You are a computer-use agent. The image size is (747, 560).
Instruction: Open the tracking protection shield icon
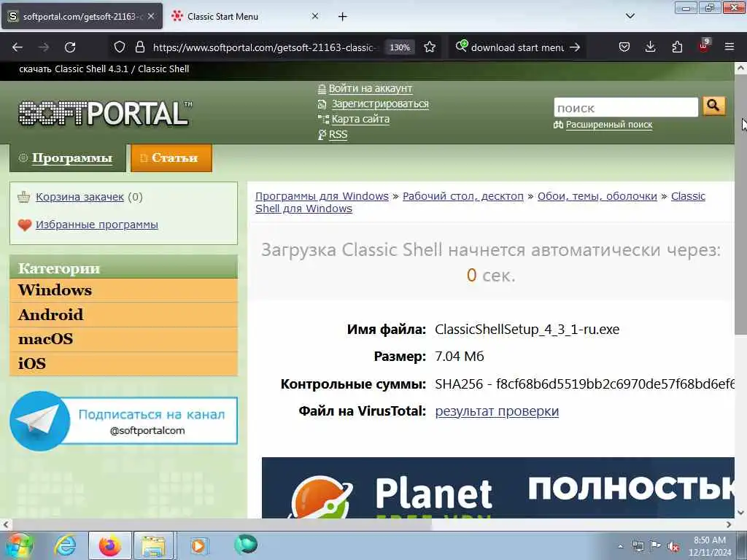(120, 47)
